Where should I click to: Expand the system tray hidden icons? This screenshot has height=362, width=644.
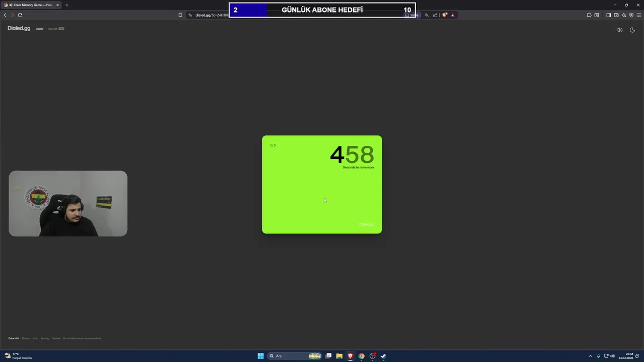(x=590, y=356)
